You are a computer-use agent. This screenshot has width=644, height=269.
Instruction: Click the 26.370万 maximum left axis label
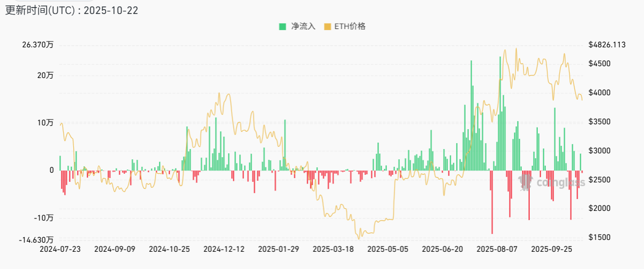point(38,45)
